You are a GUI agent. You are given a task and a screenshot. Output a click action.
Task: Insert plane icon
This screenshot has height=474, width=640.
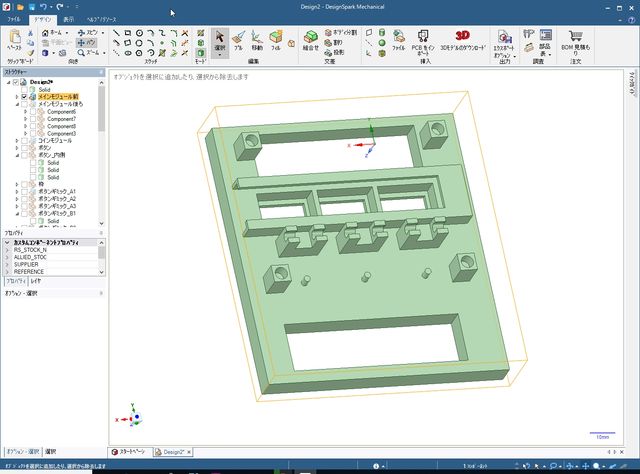[x=369, y=33]
